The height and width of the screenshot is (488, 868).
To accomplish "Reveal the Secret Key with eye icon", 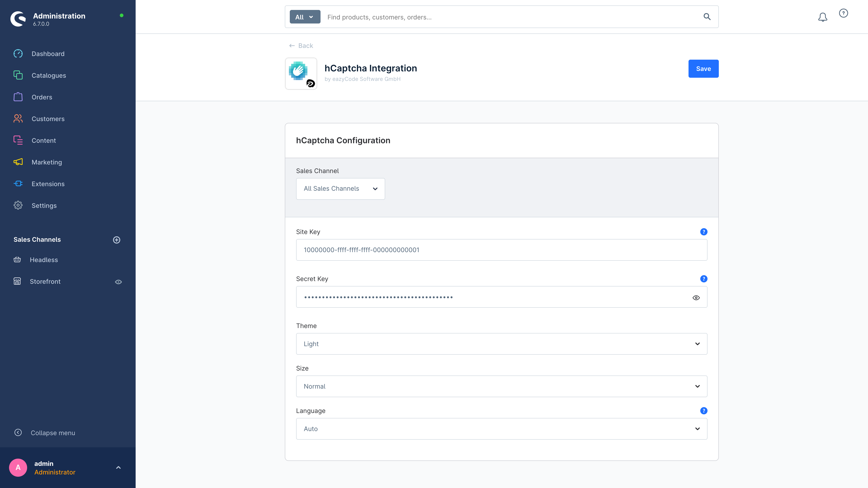I will [696, 297].
